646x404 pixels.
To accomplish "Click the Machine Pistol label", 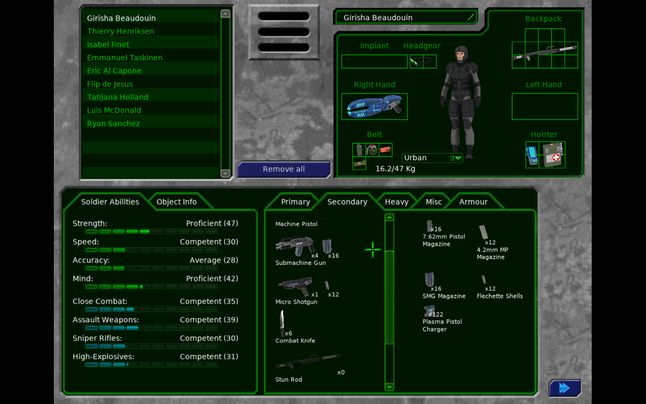I will (x=296, y=224).
